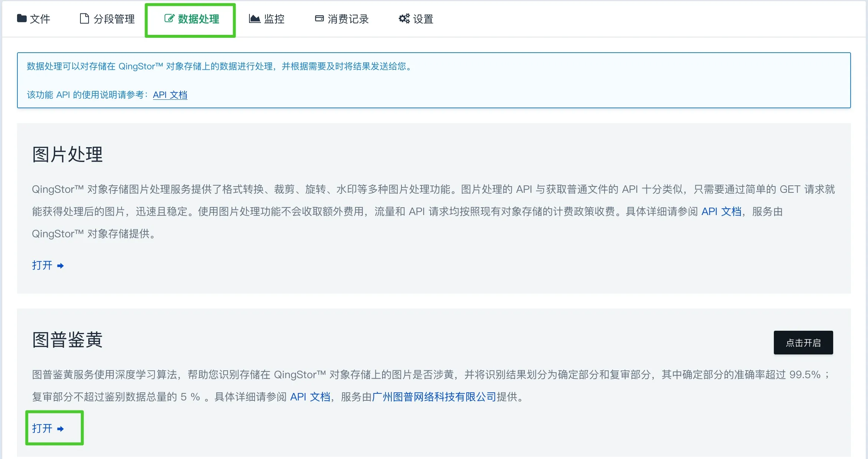Switch to the 文件 tab
The width and height of the screenshot is (868, 459).
40,19
